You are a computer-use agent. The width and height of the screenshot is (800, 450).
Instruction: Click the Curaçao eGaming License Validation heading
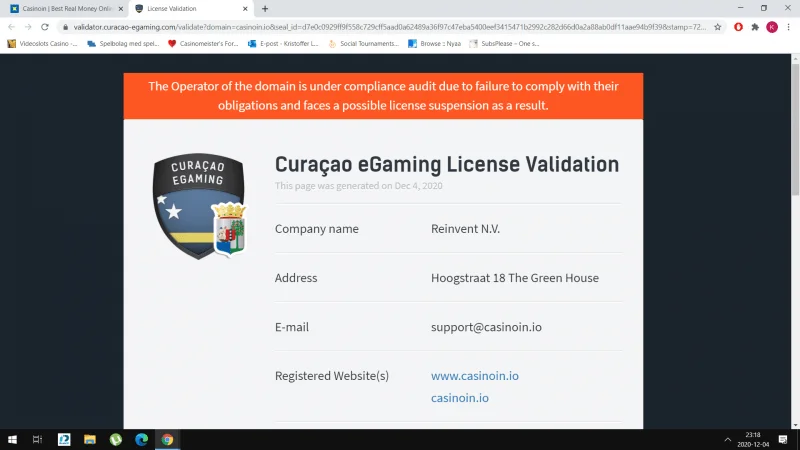tap(447, 165)
